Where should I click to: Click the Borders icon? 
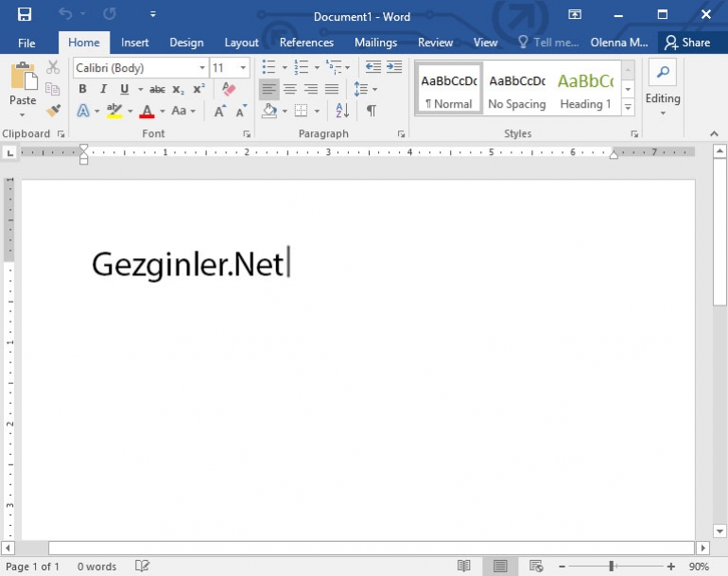[x=301, y=111]
